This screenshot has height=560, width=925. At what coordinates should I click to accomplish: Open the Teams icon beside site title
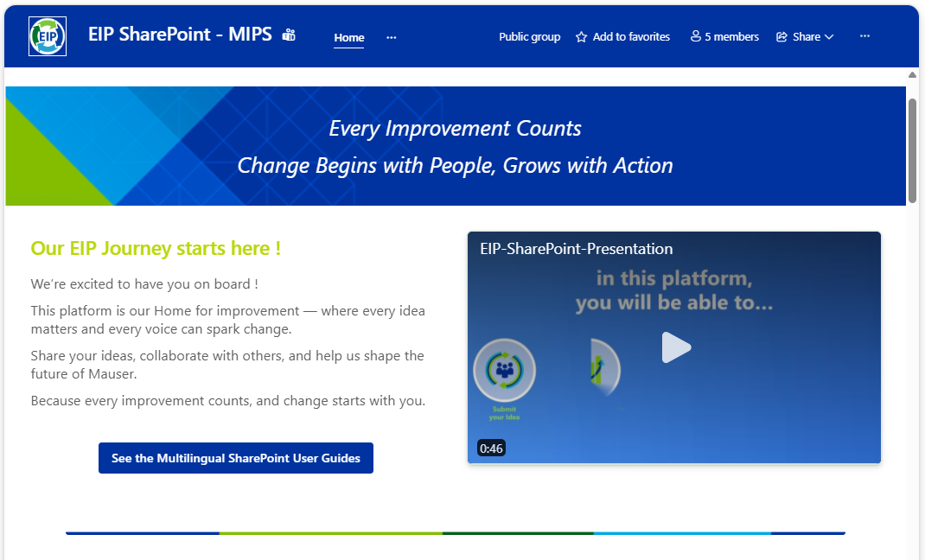click(289, 35)
